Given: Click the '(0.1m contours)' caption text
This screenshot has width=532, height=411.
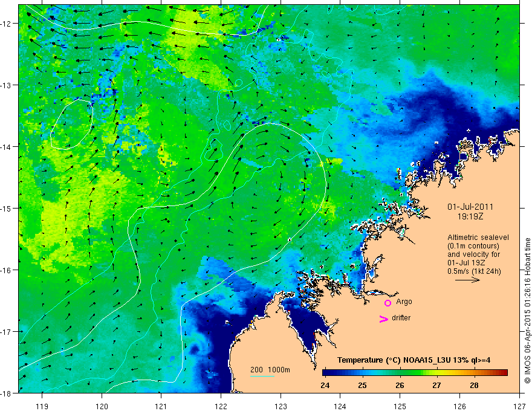Looking at the screenshot, I should pos(473,246).
